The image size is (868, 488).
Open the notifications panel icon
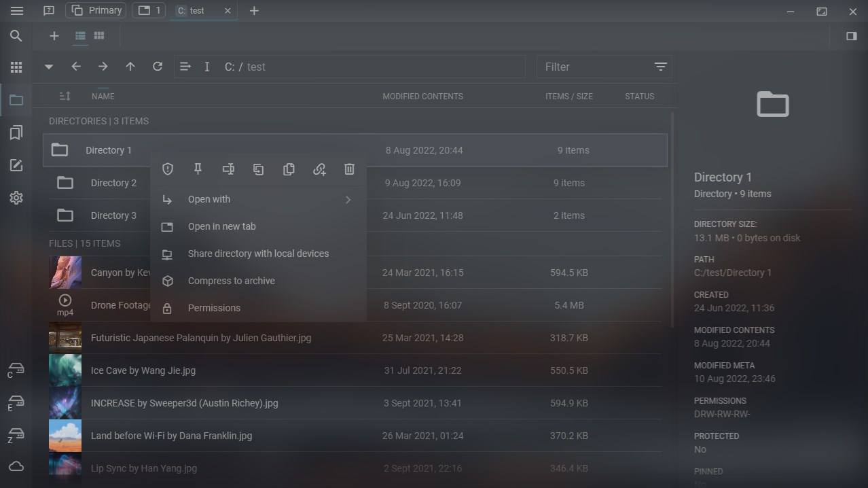pyautogui.click(x=49, y=11)
